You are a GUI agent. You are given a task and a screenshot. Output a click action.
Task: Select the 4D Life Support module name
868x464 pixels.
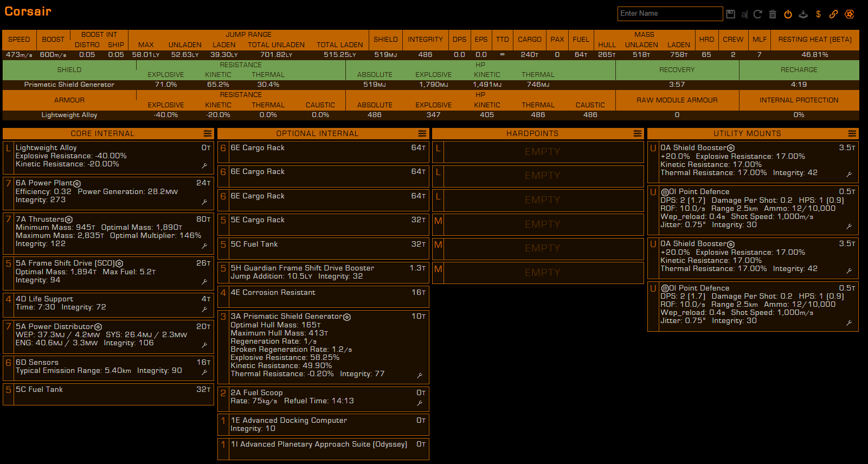44,299
